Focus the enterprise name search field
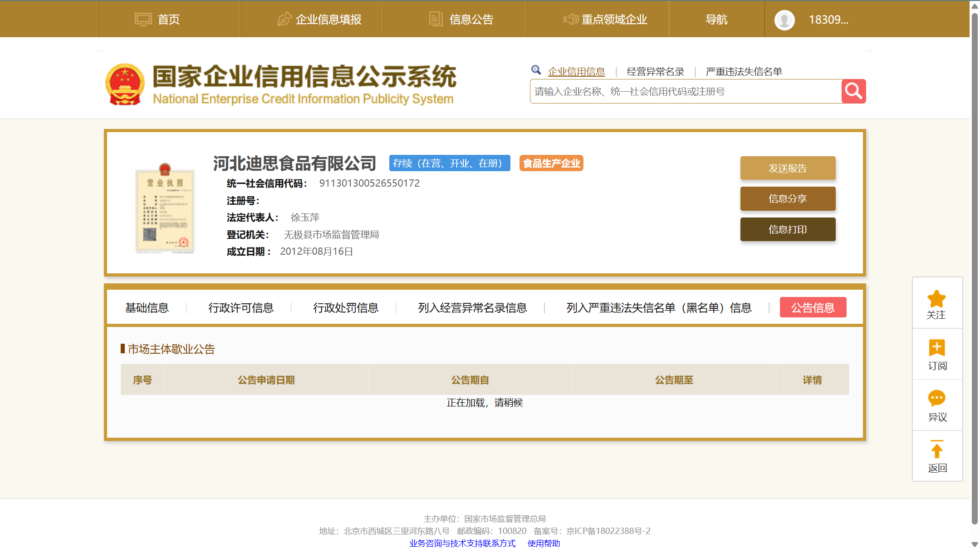The height and width of the screenshot is (549, 980). point(686,91)
